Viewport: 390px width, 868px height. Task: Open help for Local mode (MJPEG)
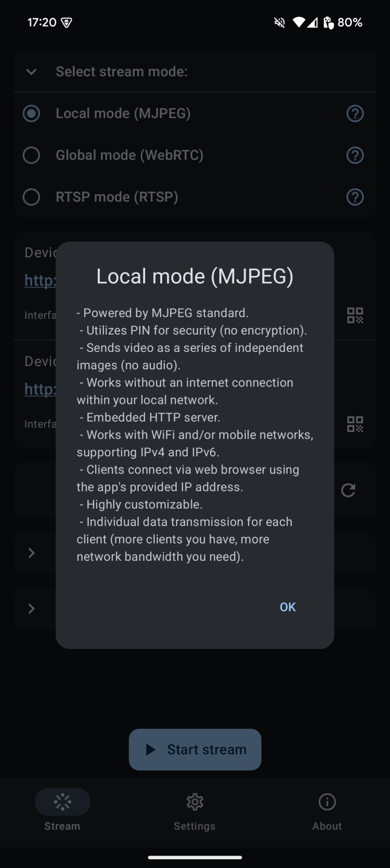(355, 113)
